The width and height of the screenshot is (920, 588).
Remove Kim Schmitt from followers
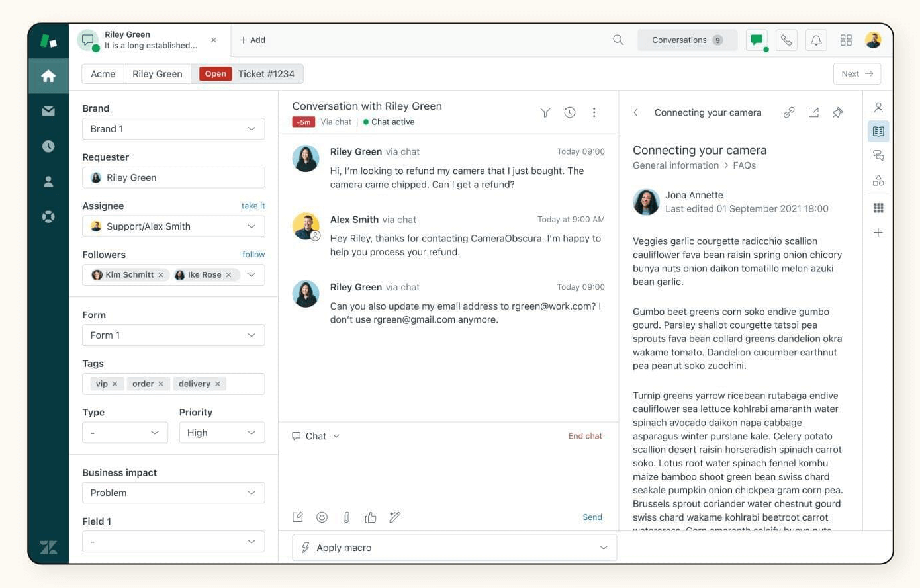point(161,275)
